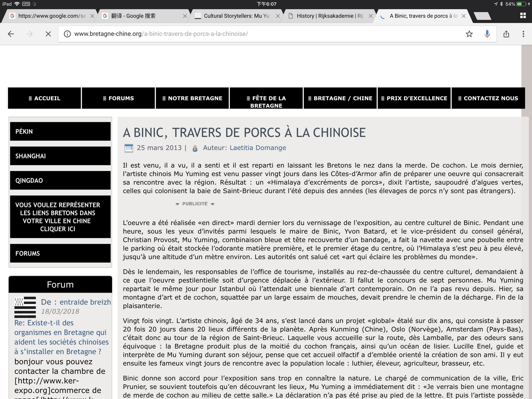
Task: Close the A Binic tab
Action: (x=464, y=16)
